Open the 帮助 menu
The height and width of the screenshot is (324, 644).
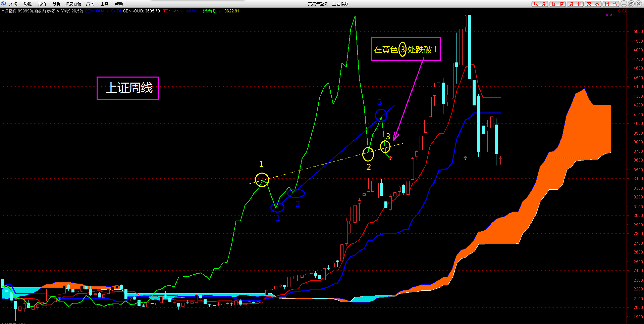tap(119, 4)
